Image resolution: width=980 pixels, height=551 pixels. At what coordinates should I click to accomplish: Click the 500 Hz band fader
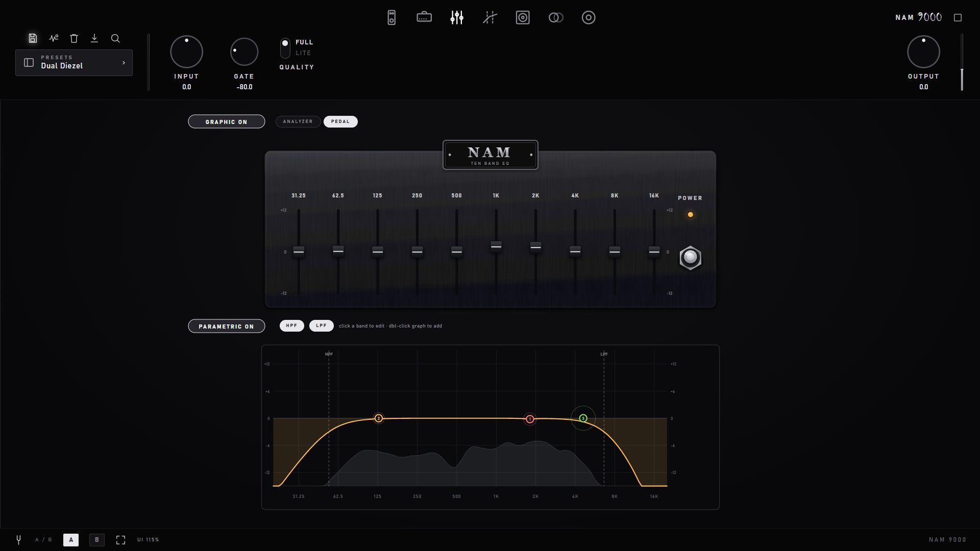(457, 252)
